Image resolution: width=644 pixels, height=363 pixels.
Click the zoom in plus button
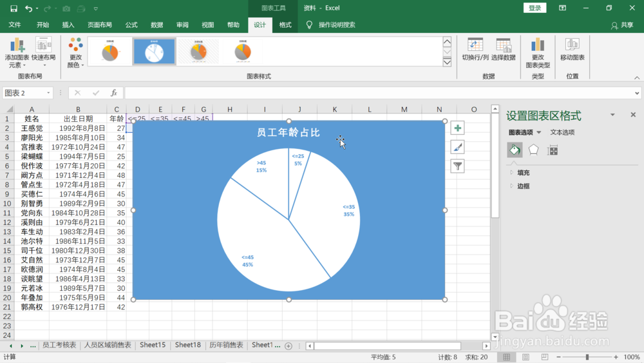tap(616, 357)
